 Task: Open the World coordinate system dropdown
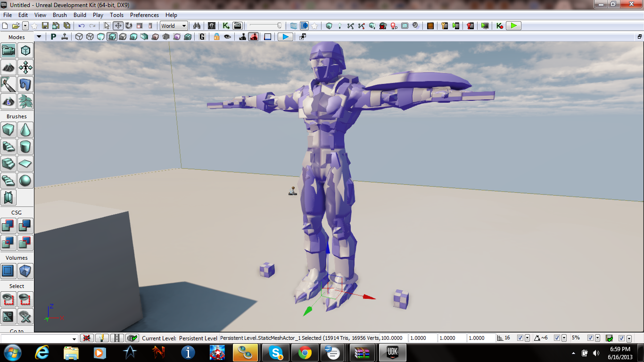point(174,26)
